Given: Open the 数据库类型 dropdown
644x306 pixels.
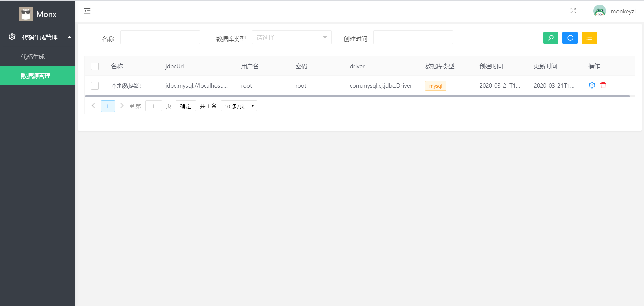Looking at the screenshot, I should click(x=292, y=37).
